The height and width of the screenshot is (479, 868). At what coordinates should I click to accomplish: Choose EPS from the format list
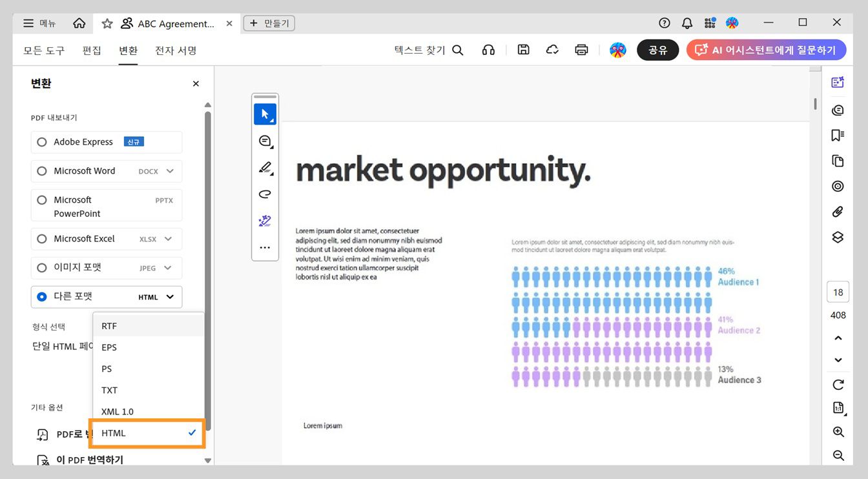click(x=149, y=347)
